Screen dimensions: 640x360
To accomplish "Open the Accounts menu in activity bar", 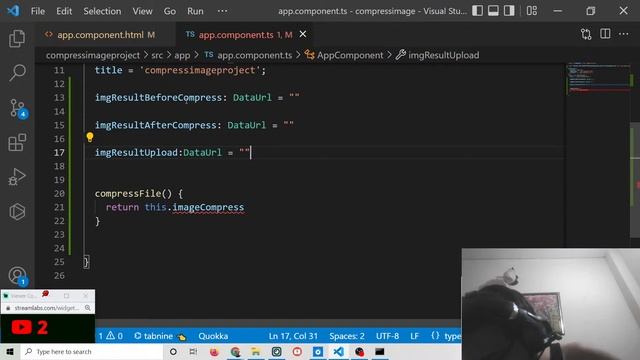I will click(x=18, y=276).
